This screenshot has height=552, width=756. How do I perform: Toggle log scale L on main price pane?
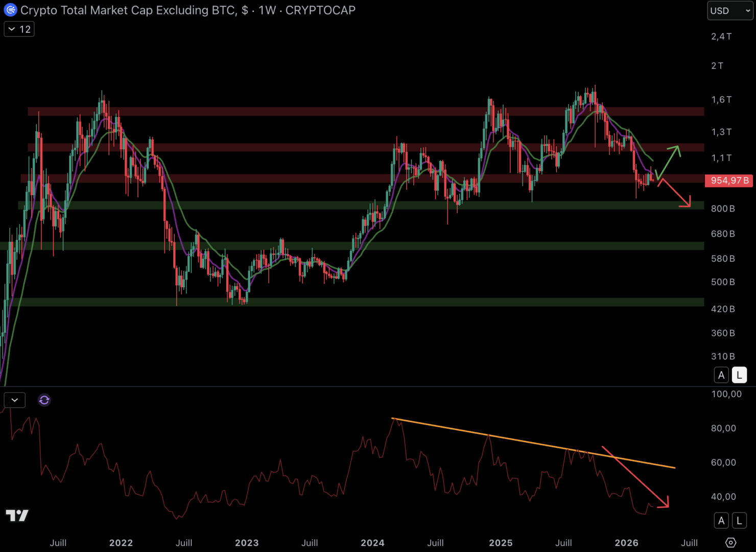coord(739,375)
